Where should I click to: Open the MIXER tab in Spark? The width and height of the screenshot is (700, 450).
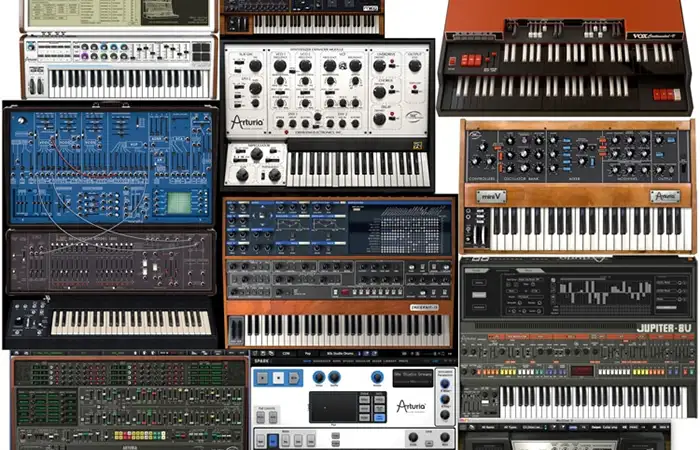coord(377,361)
